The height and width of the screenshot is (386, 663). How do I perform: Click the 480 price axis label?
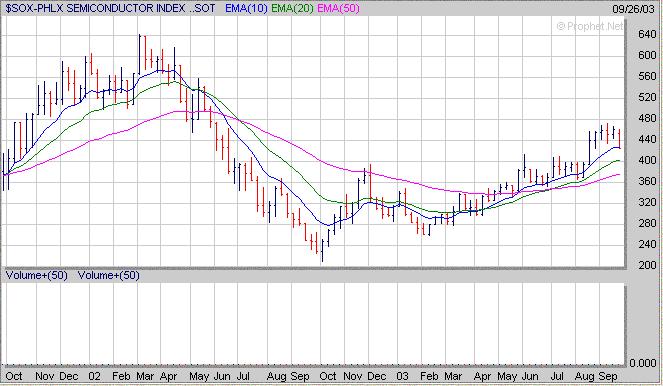[x=647, y=118]
